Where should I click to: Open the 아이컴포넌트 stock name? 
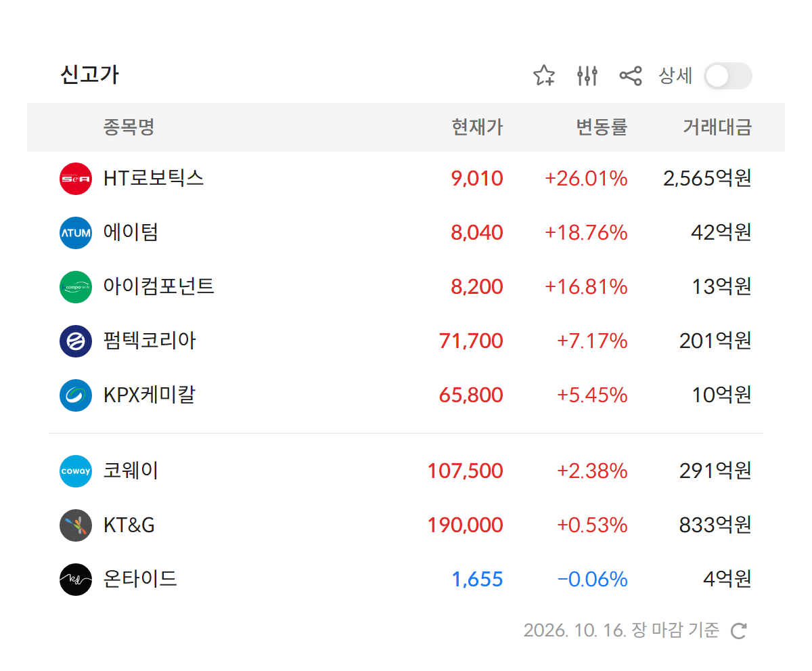click(159, 287)
